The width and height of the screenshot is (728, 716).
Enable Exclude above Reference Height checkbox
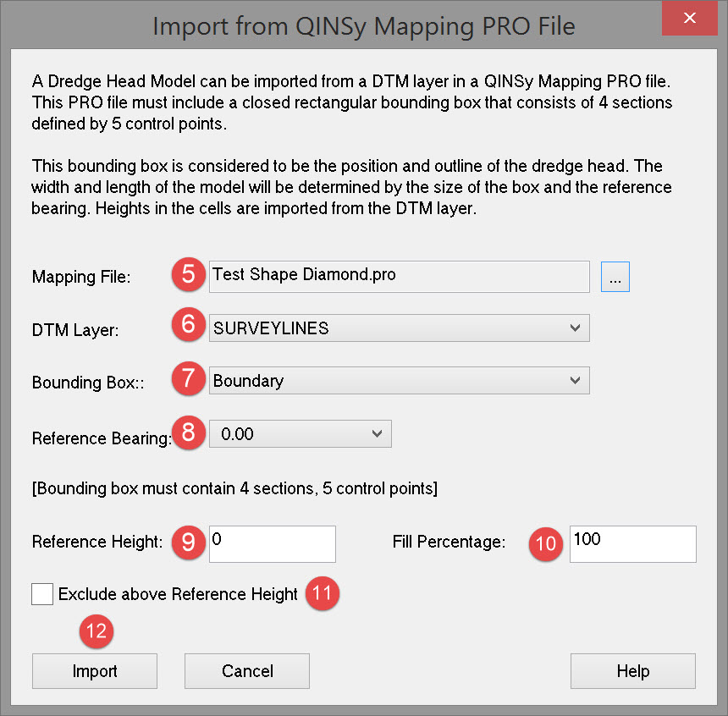click(x=42, y=594)
